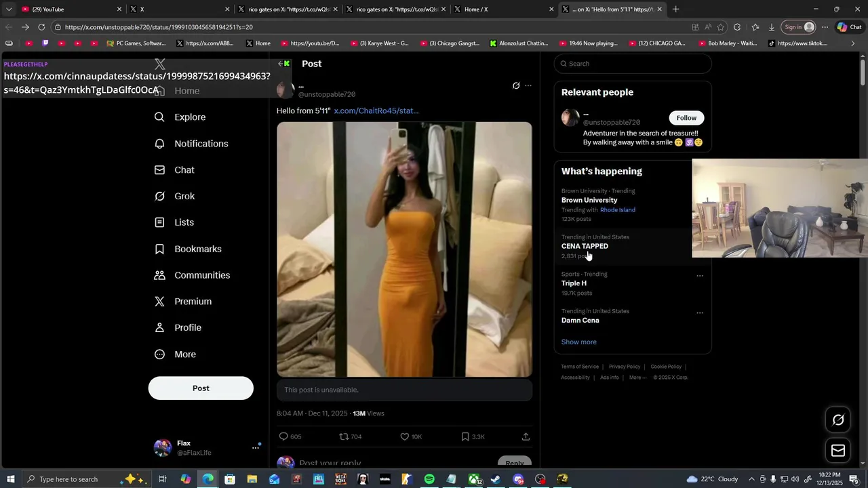Screen dimensions: 868x488
Task: Open Spotify from the taskbar
Action: click(429, 479)
